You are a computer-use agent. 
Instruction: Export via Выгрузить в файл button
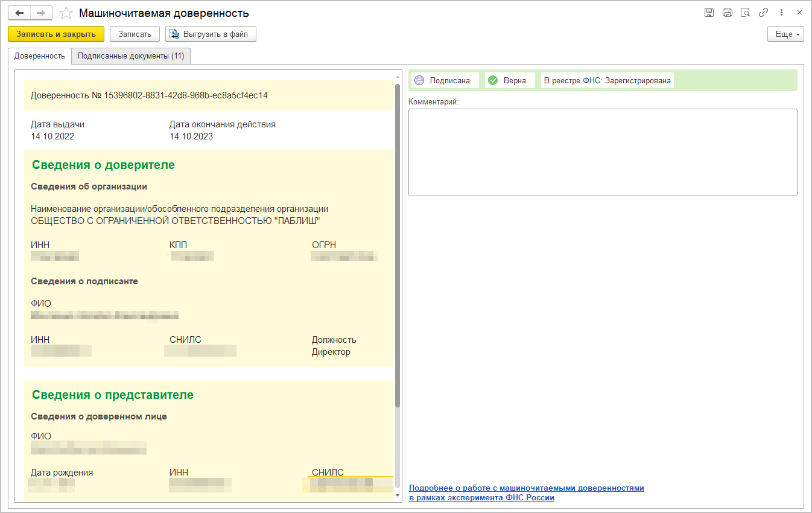211,34
